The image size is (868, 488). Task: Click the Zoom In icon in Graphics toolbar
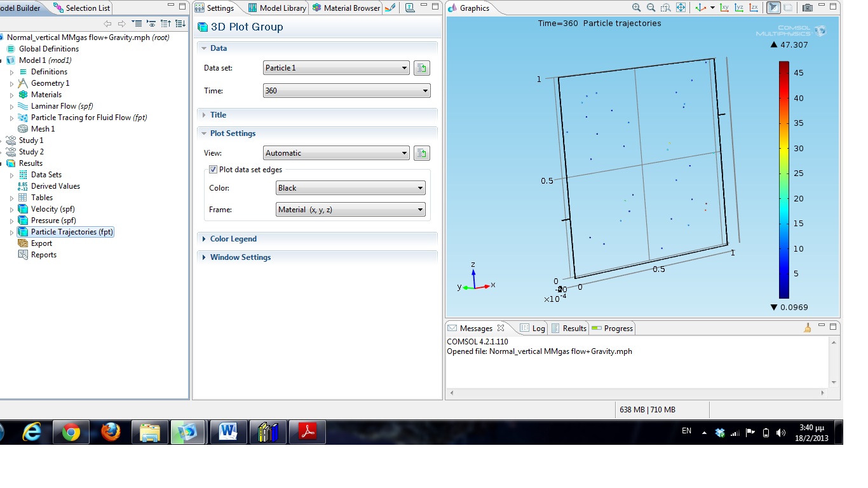point(637,8)
